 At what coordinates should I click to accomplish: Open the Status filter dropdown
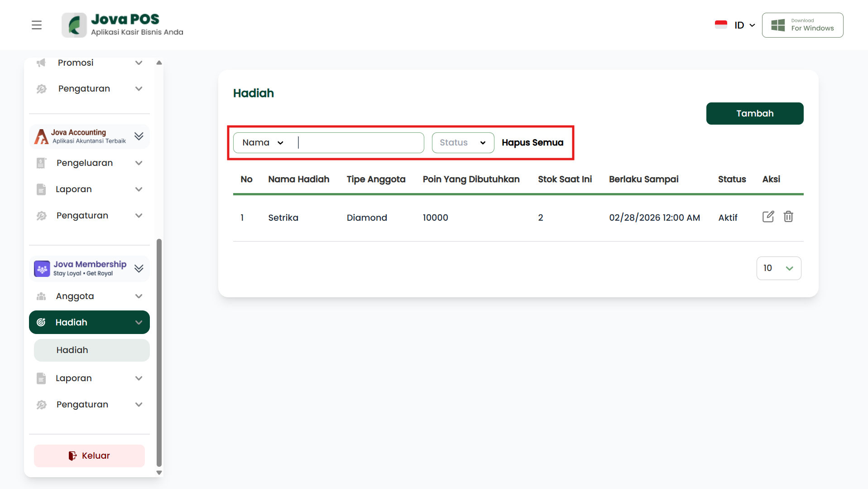462,143
